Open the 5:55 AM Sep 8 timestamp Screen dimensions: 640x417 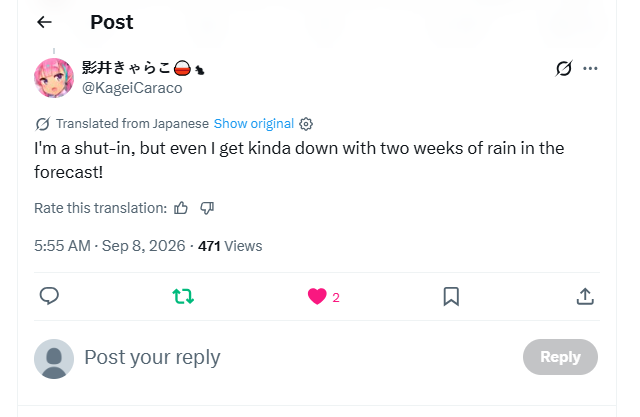click(109, 246)
